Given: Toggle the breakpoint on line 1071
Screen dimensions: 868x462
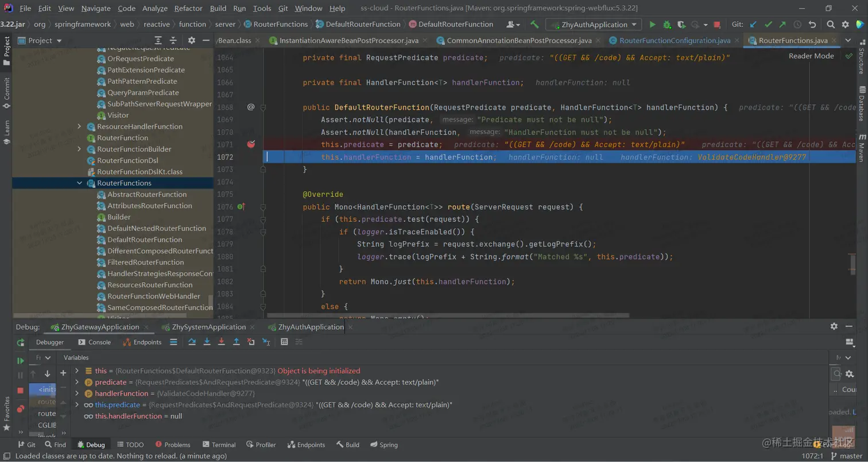Looking at the screenshot, I should pos(251,144).
